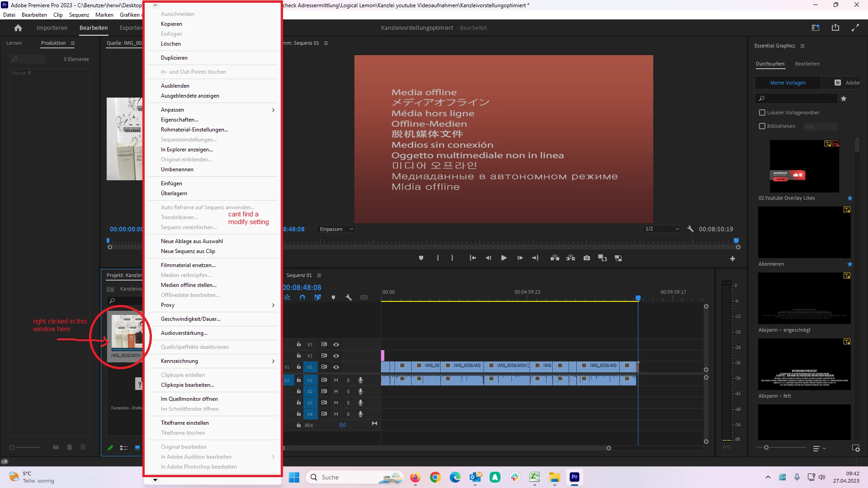Click the Home icon in the top bar

pyautogui.click(x=18, y=28)
